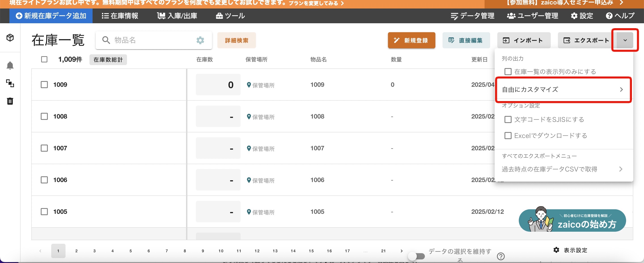Screen dimensions: 644x263
Task: Click the location pin for item 1008
Action: (x=249, y=117)
